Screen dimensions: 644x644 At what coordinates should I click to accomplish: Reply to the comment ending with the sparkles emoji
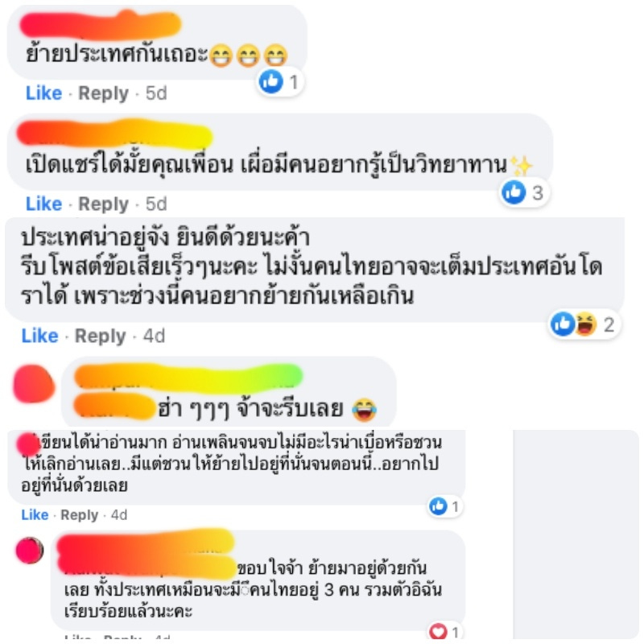pos(104,204)
